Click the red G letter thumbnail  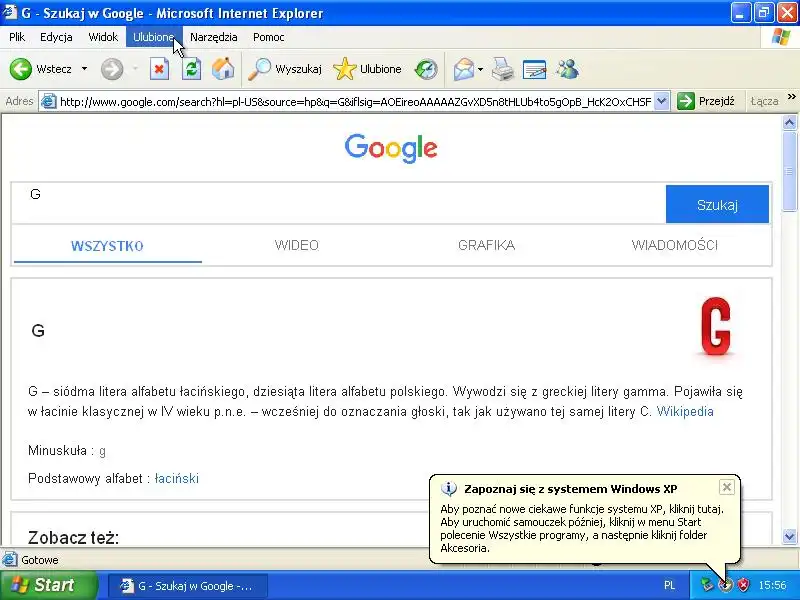click(716, 326)
